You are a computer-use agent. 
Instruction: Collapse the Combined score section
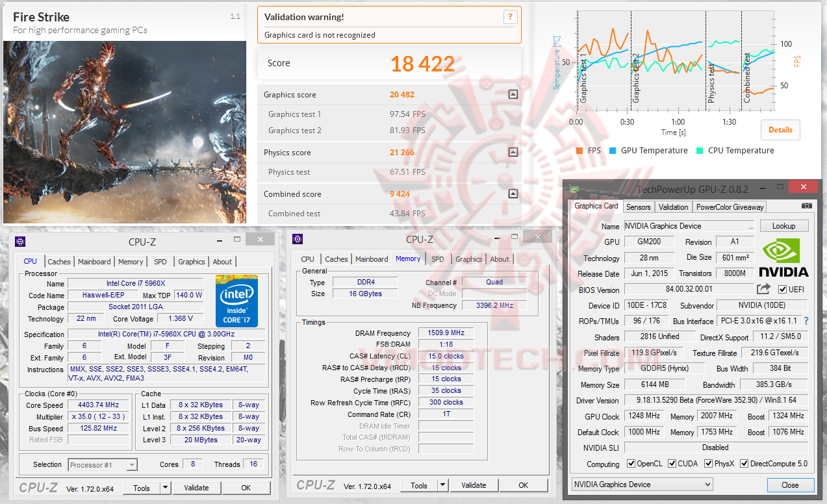click(513, 194)
